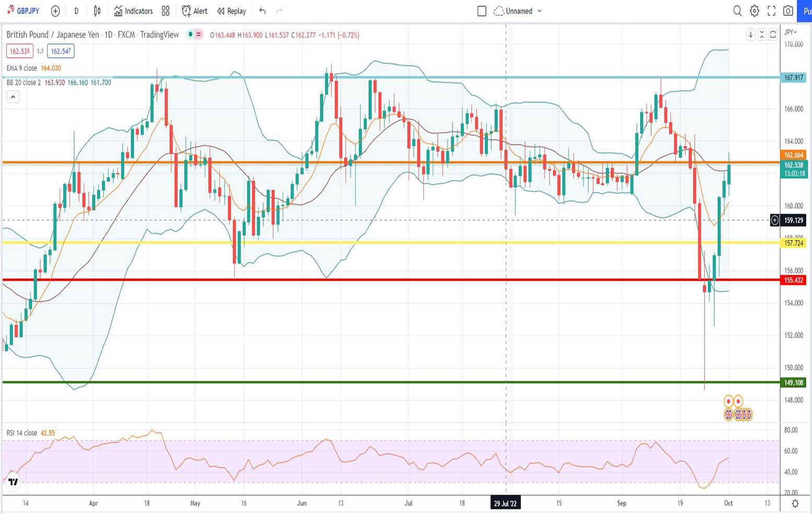Image resolution: width=812 pixels, height=514 pixels.
Task: Open chart settings gear in top toolbar
Action: 755,11
